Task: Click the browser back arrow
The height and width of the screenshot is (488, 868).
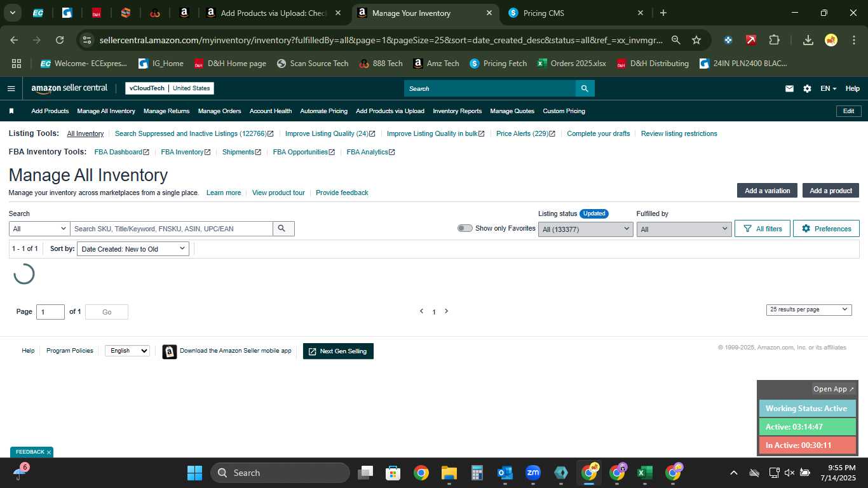Action: pos(14,40)
